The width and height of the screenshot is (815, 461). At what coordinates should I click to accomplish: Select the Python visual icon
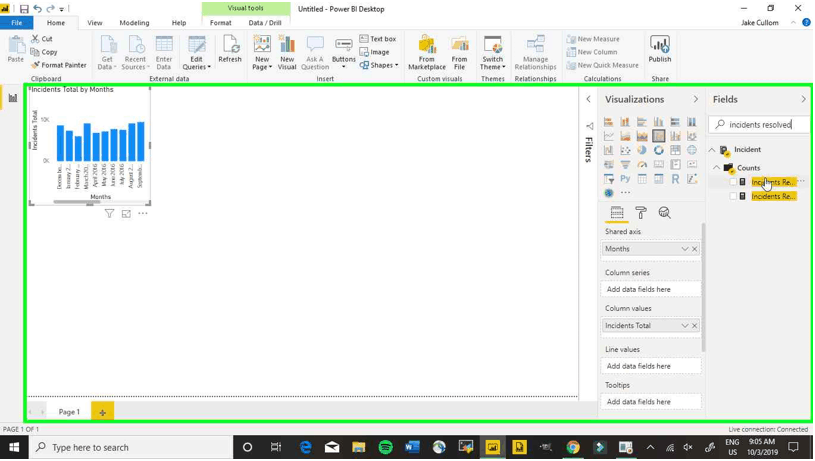tap(625, 179)
